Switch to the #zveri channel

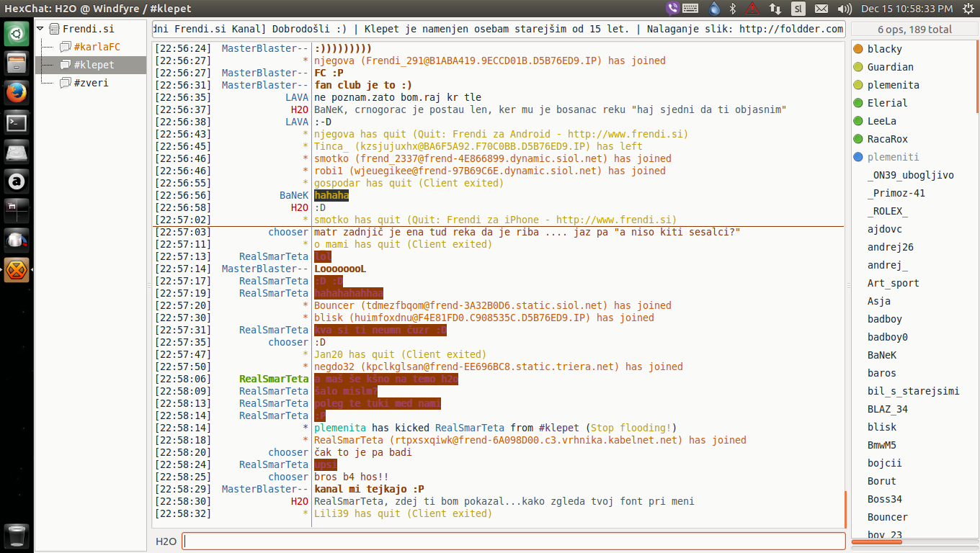tap(91, 83)
